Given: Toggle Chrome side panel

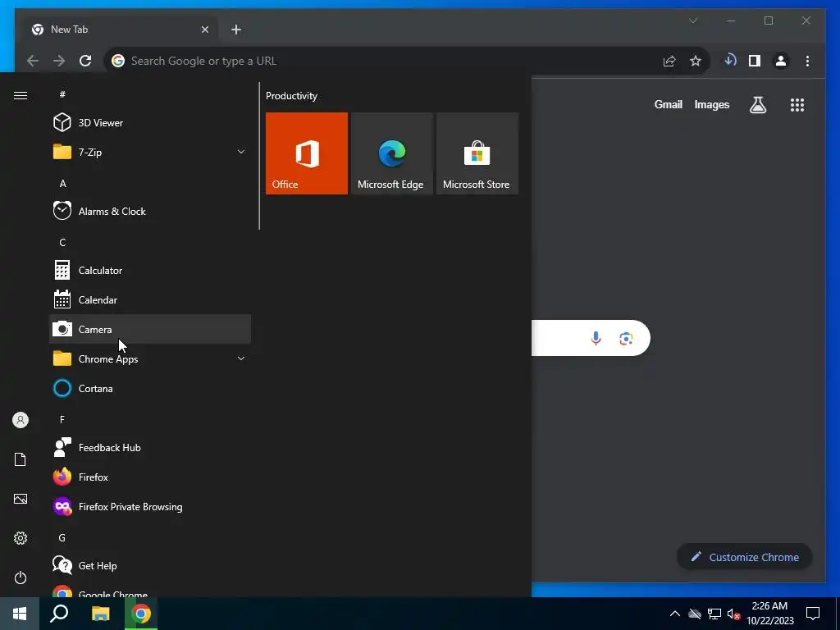Looking at the screenshot, I should pos(755,61).
